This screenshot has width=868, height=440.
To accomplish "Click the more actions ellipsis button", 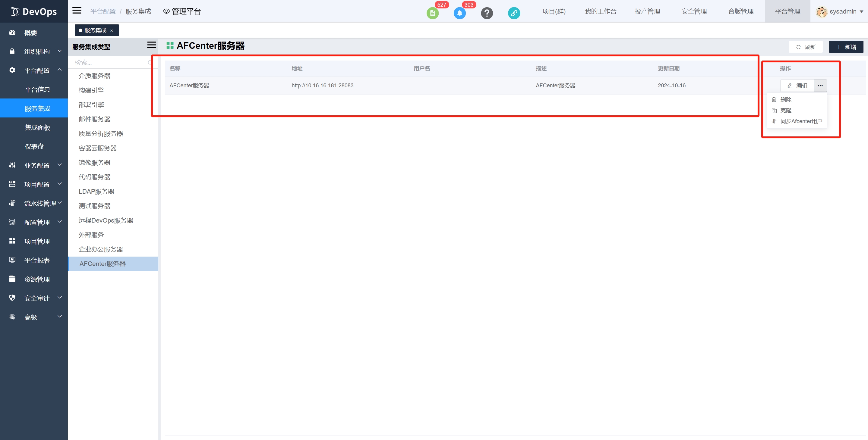I will (820, 86).
